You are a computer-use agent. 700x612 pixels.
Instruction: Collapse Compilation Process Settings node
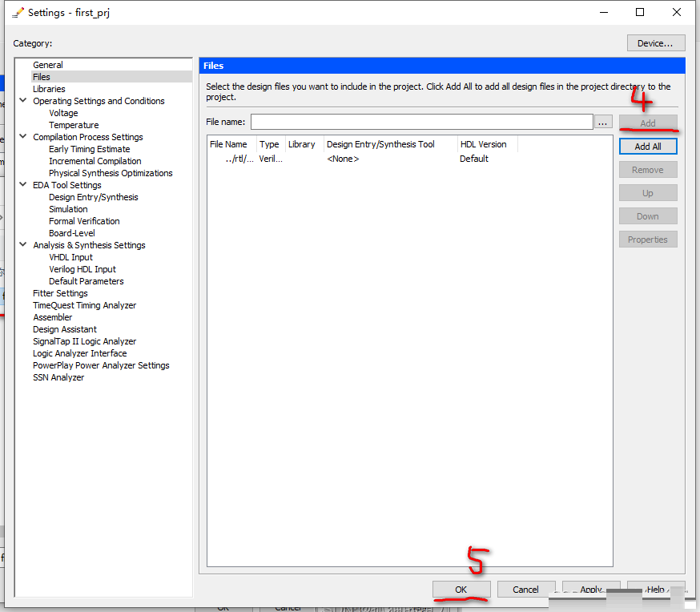[x=23, y=137]
